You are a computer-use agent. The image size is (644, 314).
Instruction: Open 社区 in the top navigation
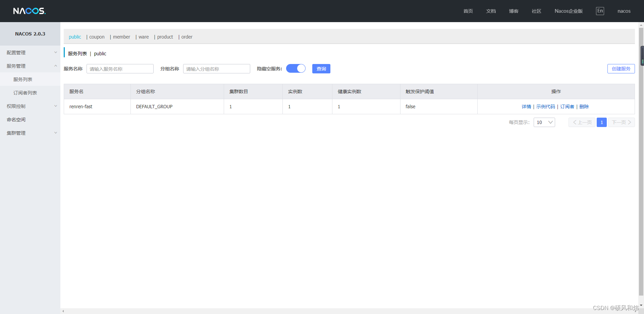536,11
